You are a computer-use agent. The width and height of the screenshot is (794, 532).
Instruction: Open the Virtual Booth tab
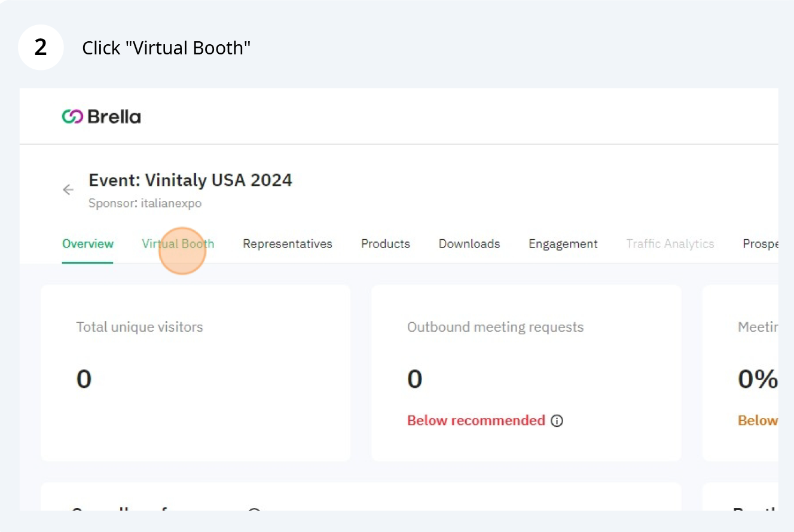[x=178, y=244]
